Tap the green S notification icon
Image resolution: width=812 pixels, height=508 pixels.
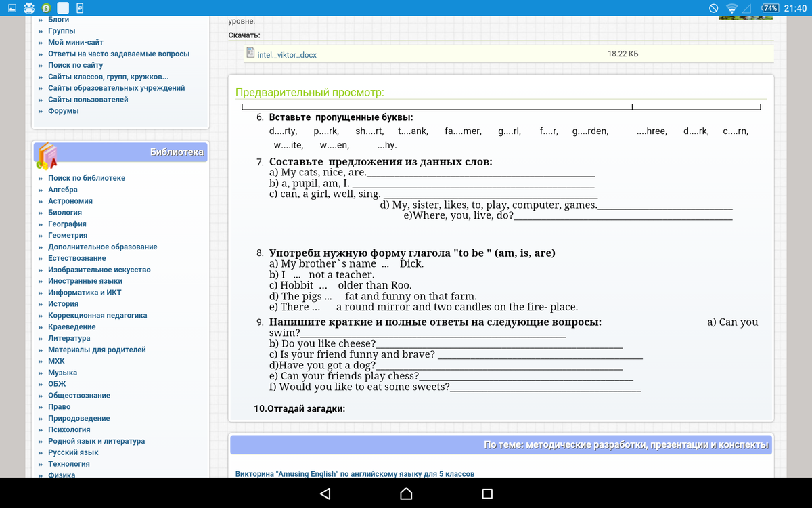(45, 8)
